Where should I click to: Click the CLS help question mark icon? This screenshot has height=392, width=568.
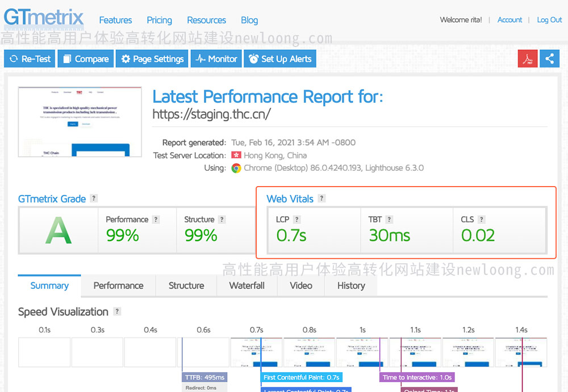[481, 220]
